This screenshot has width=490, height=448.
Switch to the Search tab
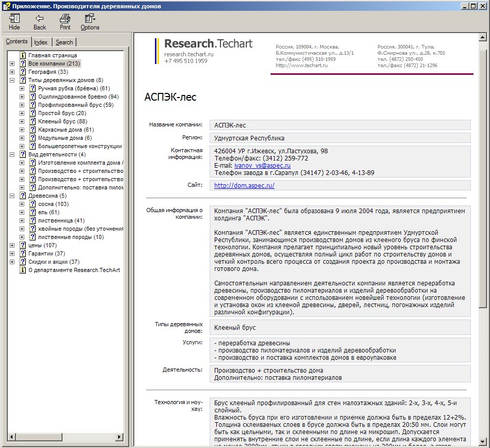click(65, 42)
